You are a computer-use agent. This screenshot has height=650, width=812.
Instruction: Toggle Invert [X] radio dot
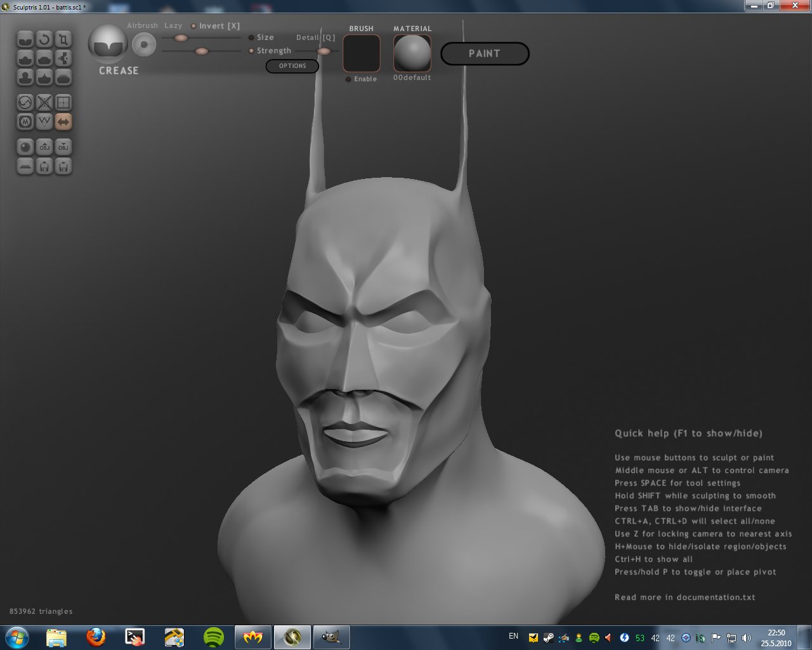point(193,26)
